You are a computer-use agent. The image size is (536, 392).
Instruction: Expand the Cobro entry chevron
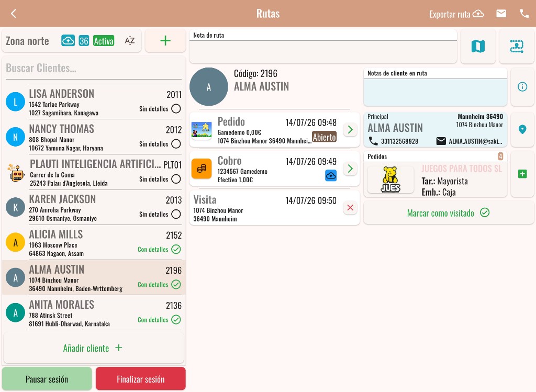tap(350, 169)
